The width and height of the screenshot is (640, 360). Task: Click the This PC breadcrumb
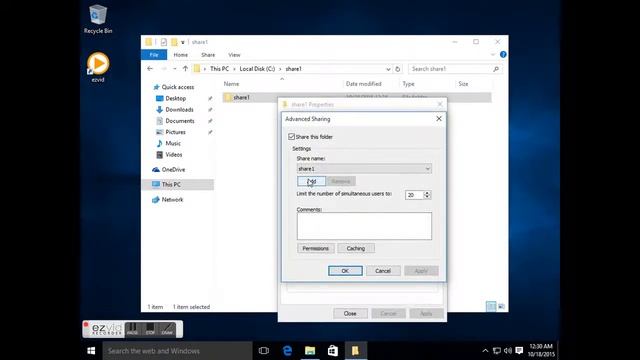[x=219, y=69]
